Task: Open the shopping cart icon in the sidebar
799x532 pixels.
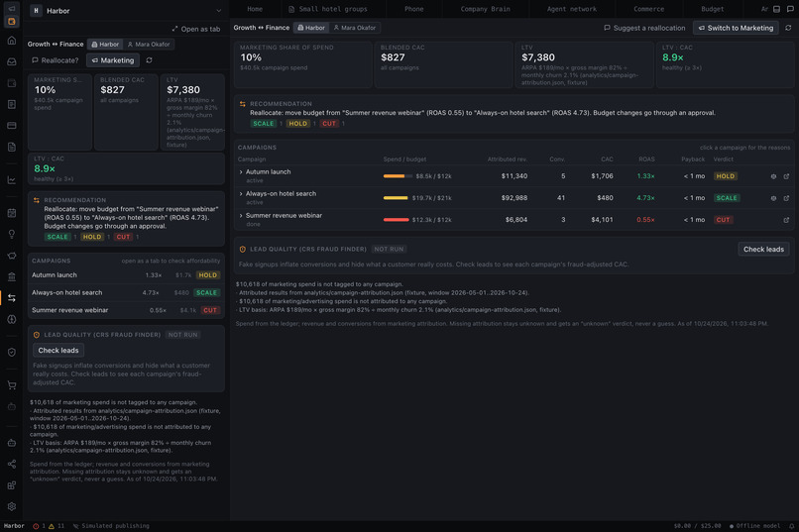Action: pos(11,385)
